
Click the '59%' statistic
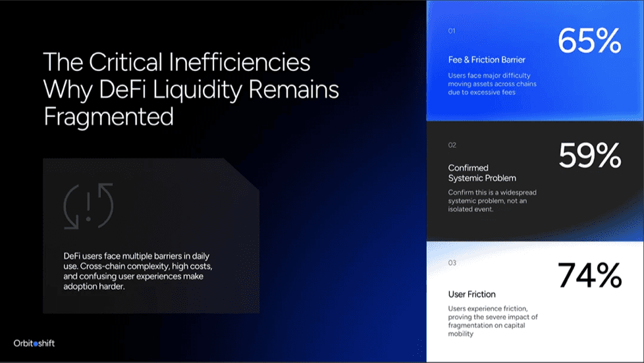[x=590, y=155]
